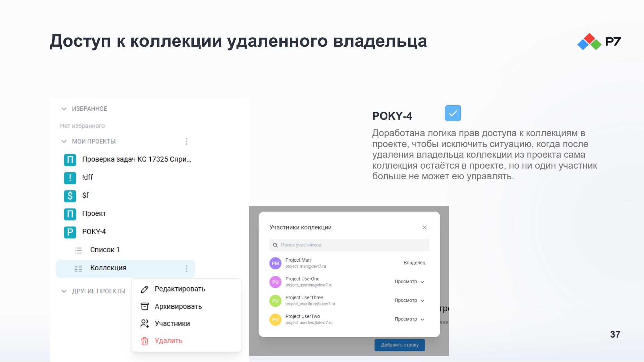
Task: Click the red trash icon for Удалить
Action: 145,341
